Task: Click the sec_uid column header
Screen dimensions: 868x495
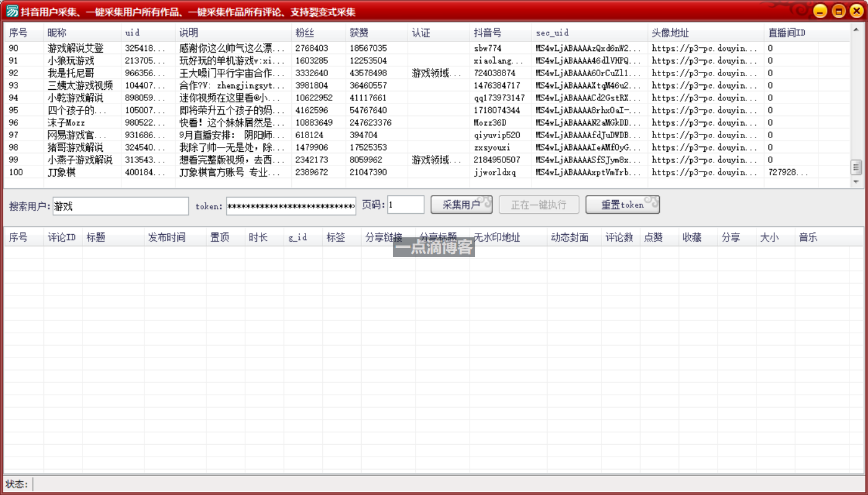Action: (590, 33)
